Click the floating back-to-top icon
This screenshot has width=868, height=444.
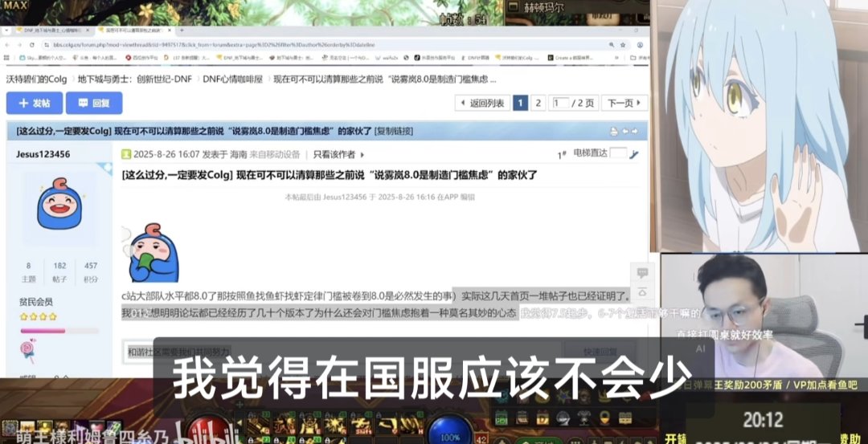[642, 292]
